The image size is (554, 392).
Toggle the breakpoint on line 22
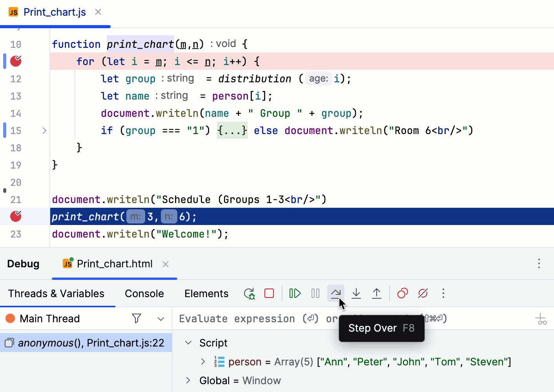pyautogui.click(x=15, y=216)
